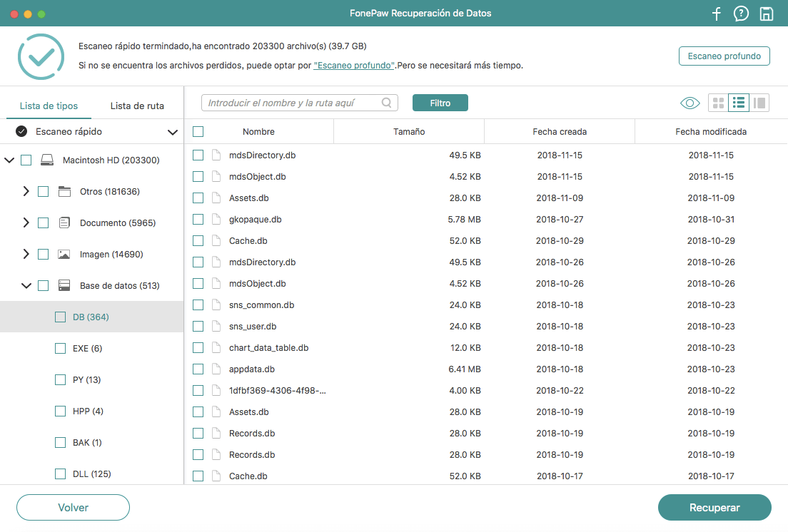Click the 6.41 MB size cell
The width and height of the screenshot is (788, 532).
pyautogui.click(x=465, y=369)
